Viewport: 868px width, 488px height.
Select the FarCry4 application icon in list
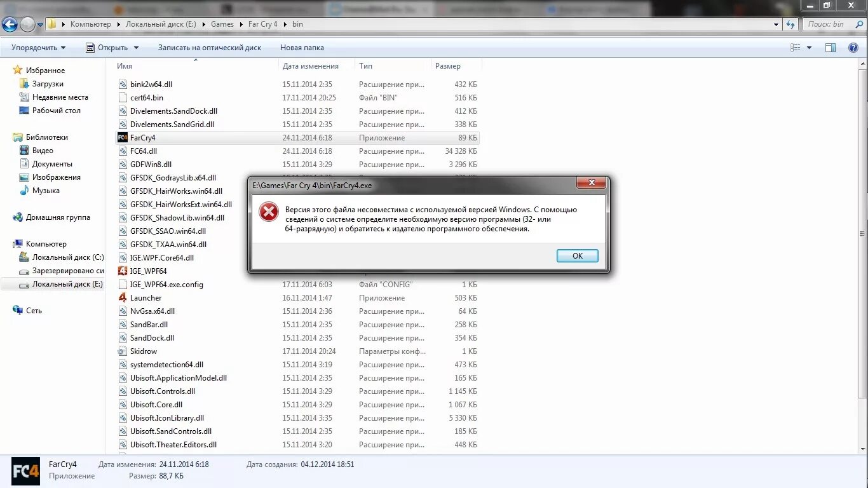(x=123, y=138)
